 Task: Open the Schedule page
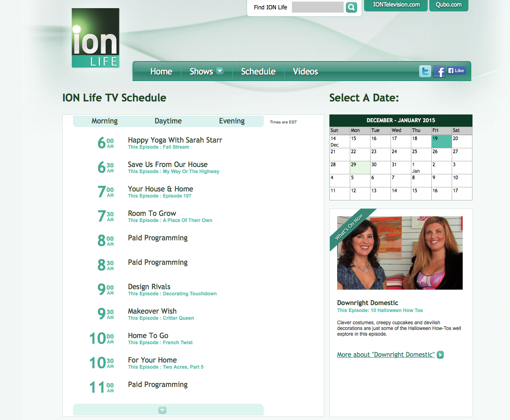tap(258, 72)
